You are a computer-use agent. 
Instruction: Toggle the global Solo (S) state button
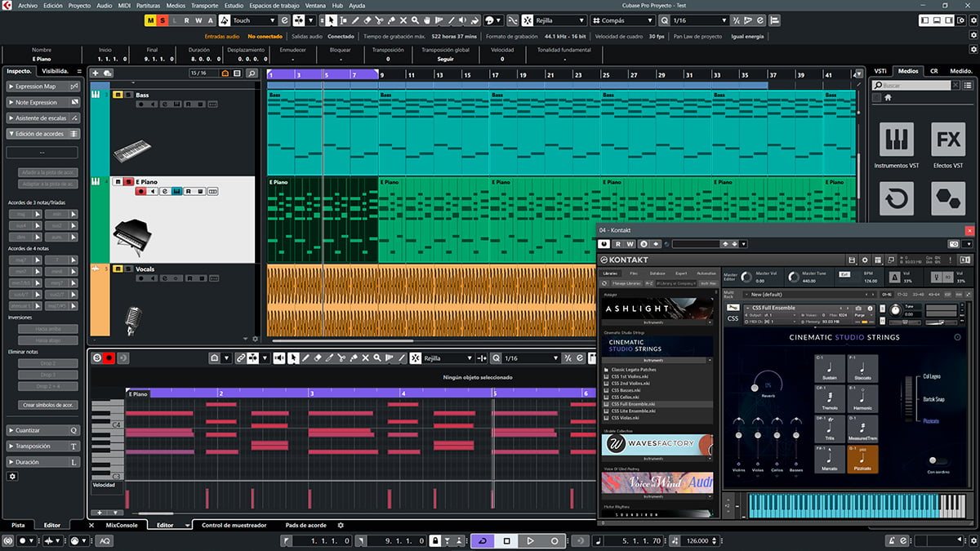click(x=163, y=20)
